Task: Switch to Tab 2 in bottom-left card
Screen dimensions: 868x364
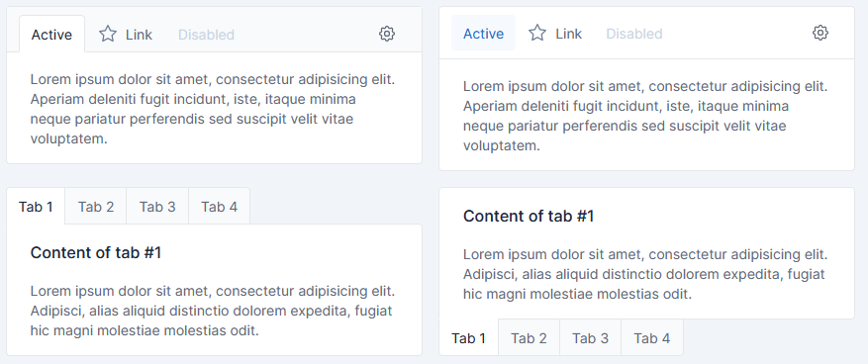Action: click(x=96, y=207)
